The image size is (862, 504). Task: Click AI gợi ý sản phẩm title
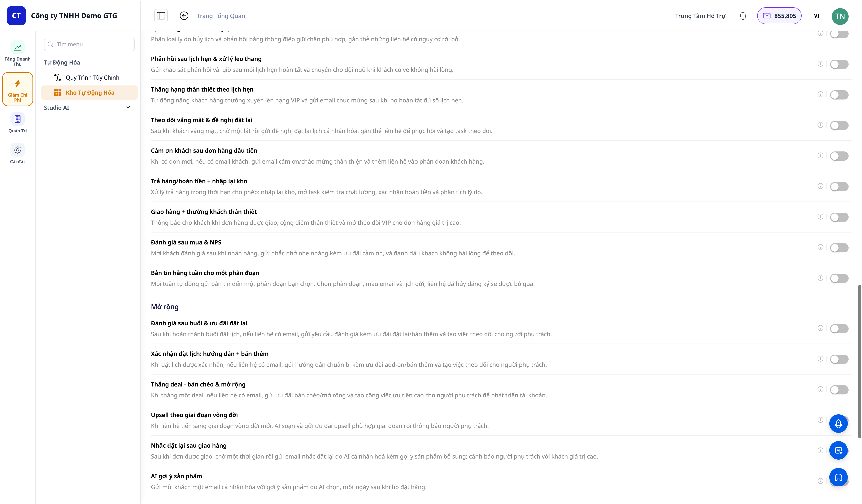(177, 476)
